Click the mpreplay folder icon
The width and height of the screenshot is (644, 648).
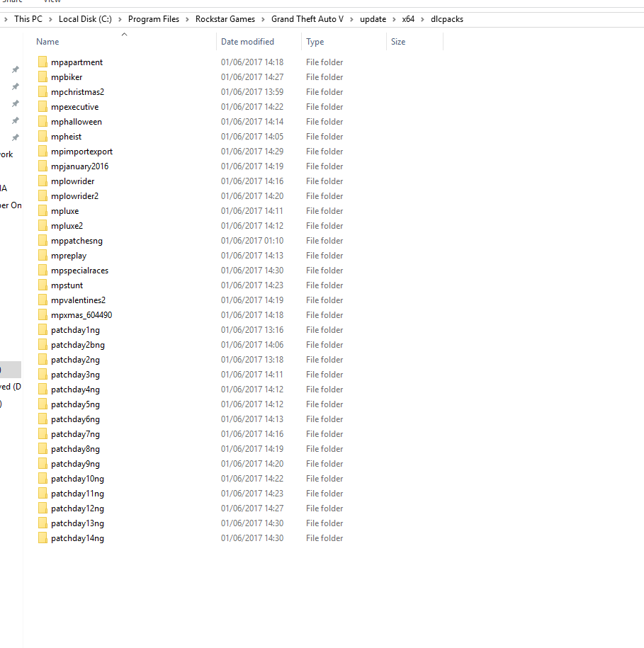click(43, 256)
